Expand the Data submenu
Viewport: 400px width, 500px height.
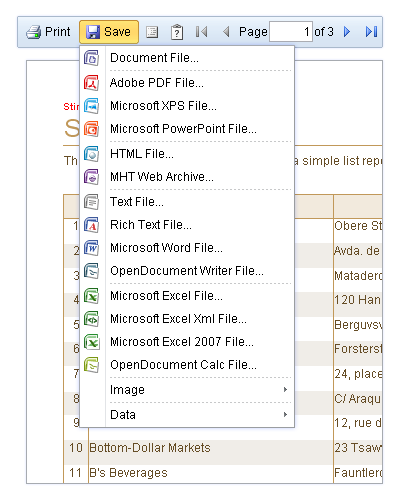(187, 415)
